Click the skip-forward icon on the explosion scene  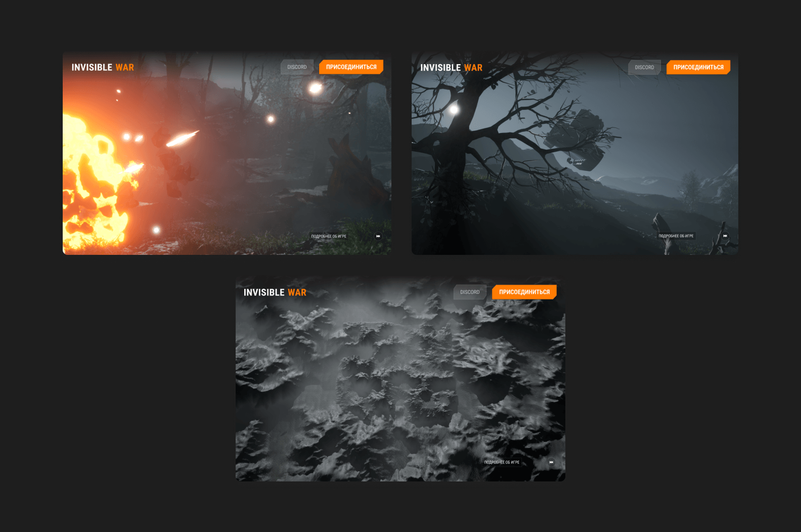click(378, 236)
